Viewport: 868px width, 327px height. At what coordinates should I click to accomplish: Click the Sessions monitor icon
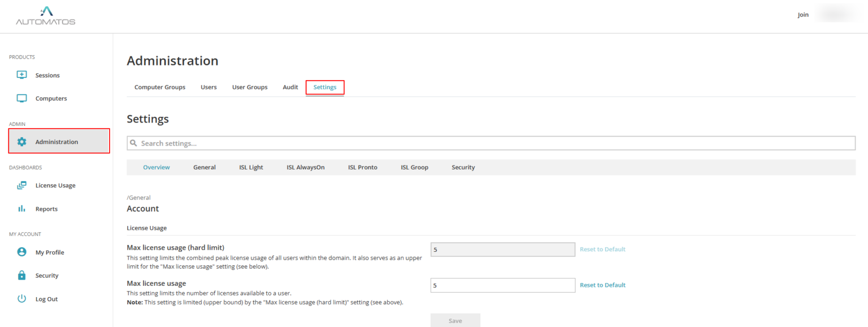22,75
